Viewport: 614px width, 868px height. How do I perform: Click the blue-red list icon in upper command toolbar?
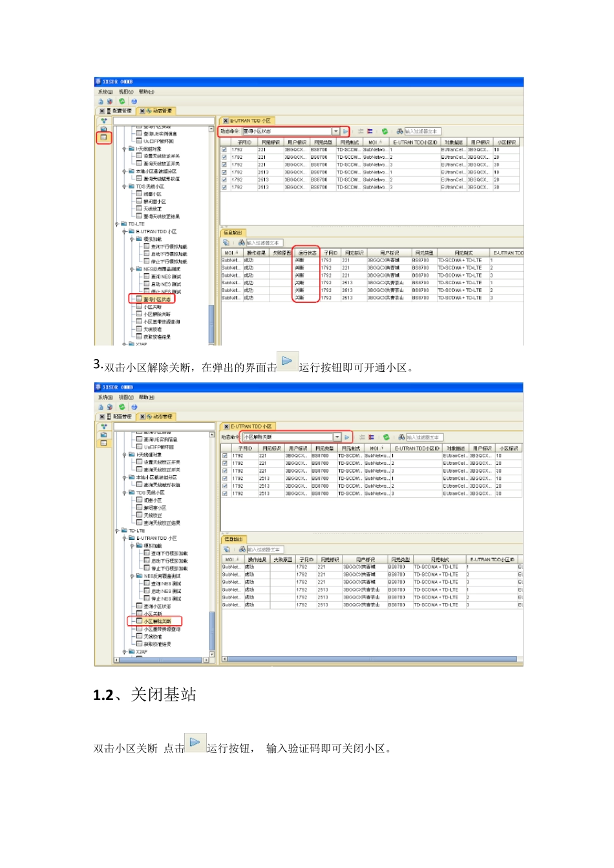click(370, 131)
